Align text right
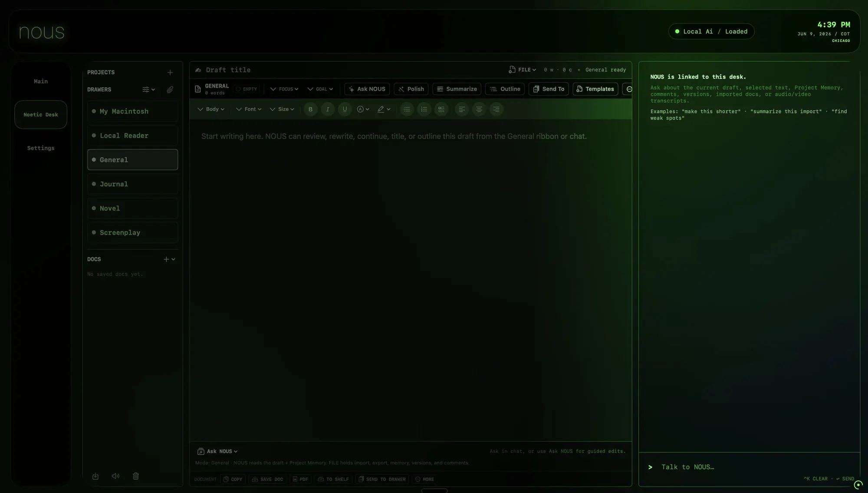The image size is (868, 493). (x=496, y=109)
